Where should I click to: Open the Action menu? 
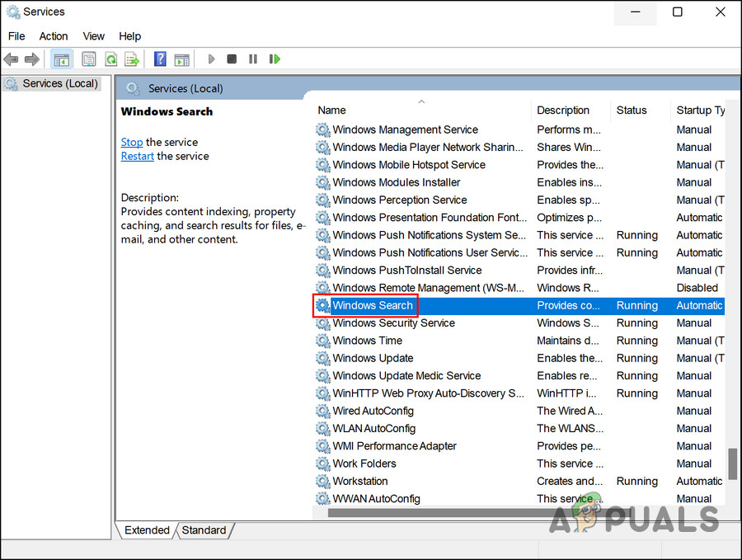pyautogui.click(x=54, y=36)
